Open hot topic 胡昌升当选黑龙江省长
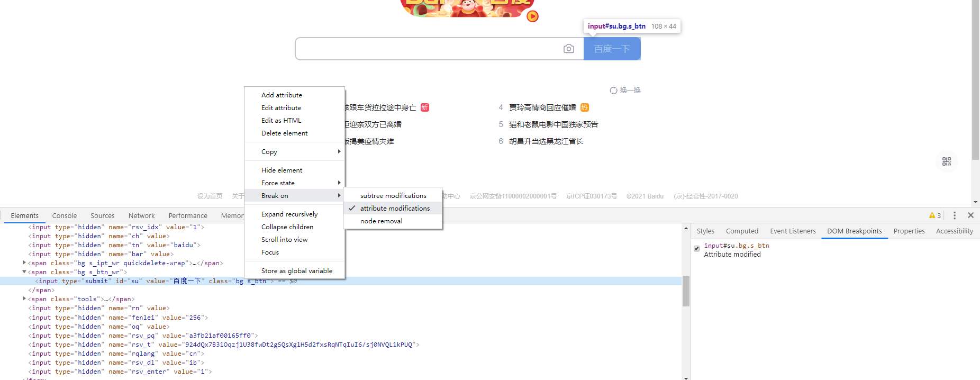Screen dimensions: 980x380 [546, 141]
